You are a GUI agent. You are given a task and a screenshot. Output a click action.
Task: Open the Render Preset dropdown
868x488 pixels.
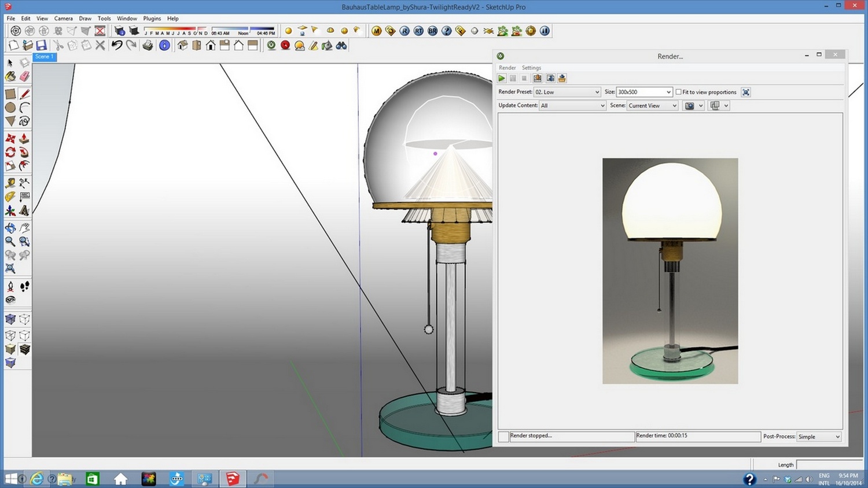pyautogui.click(x=567, y=92)
